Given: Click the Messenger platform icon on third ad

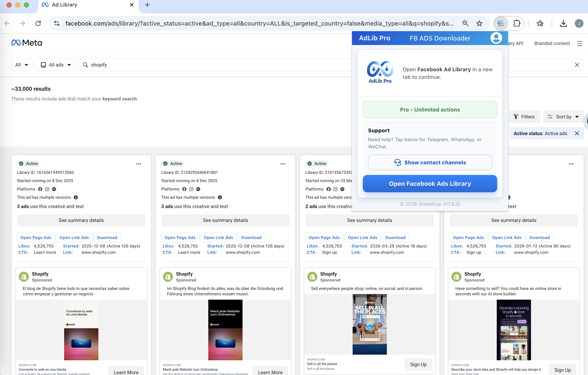Looking at the screenshot, I should point(343,189).
